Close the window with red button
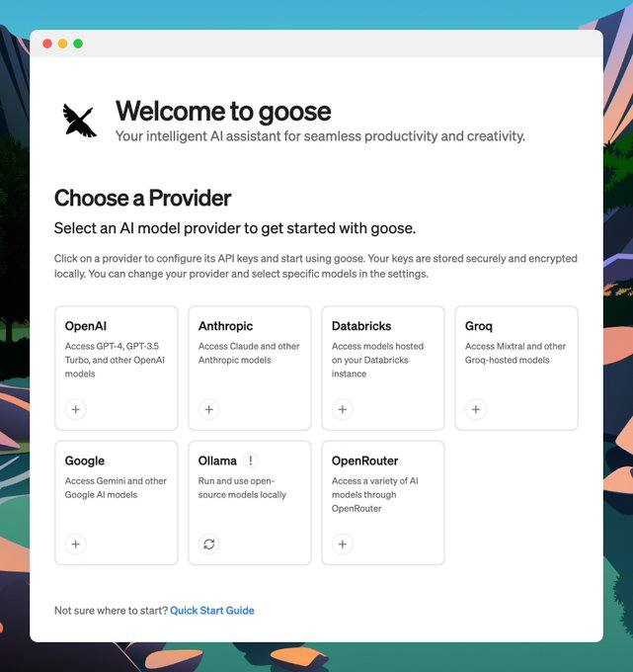 click(47, 43)
